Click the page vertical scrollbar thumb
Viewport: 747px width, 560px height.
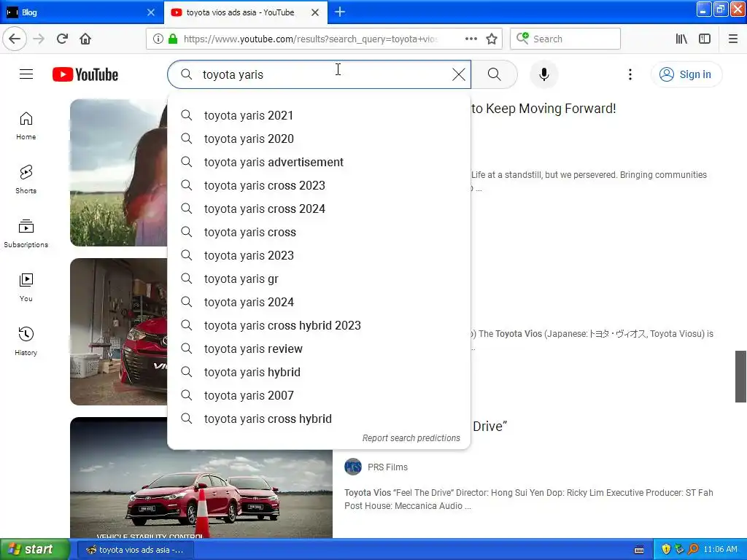point(740,376)
